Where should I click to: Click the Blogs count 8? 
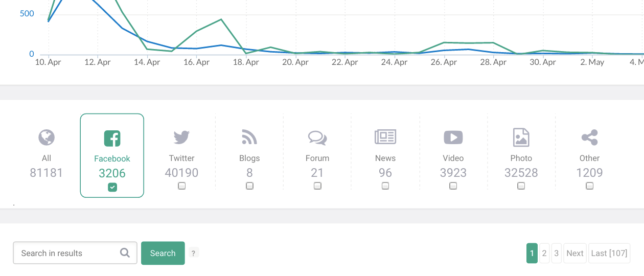pyautogui.click(x=249, y=173)
